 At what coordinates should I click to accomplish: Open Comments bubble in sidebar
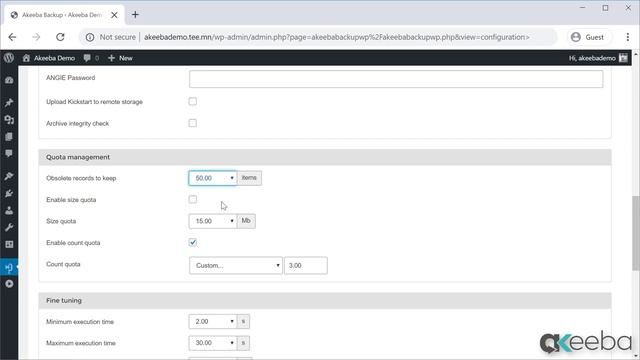click(x=9, y=153)
